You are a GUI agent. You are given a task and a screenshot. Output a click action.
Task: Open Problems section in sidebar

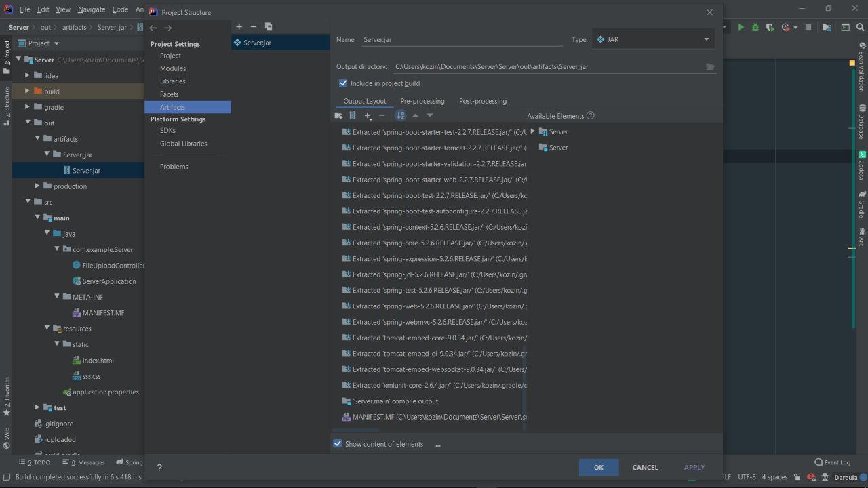(174, 167)
